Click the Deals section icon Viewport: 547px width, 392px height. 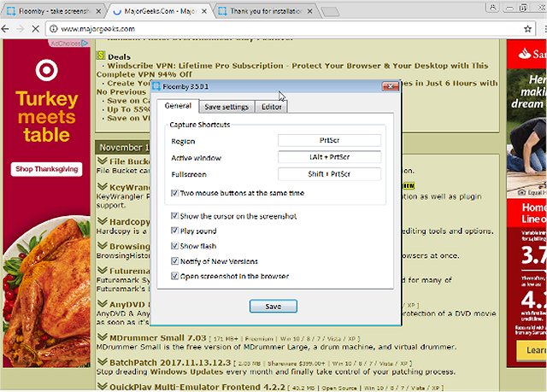click(101, 56)
